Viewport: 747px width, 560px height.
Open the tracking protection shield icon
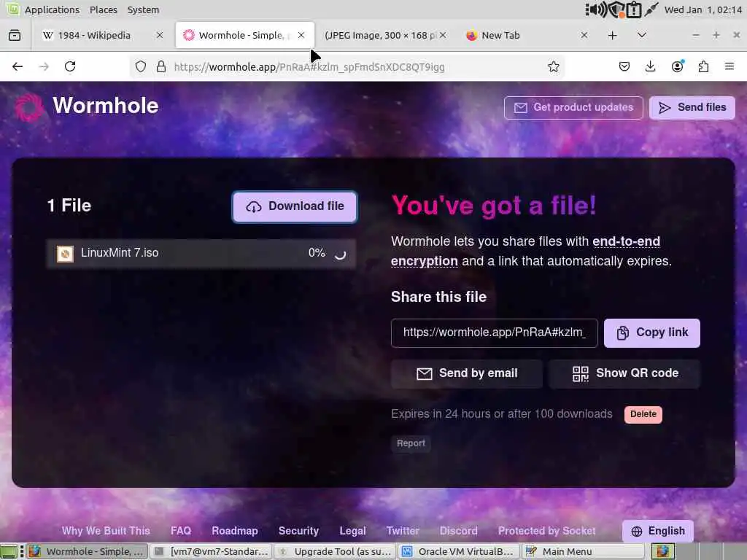tap(141, 66)
